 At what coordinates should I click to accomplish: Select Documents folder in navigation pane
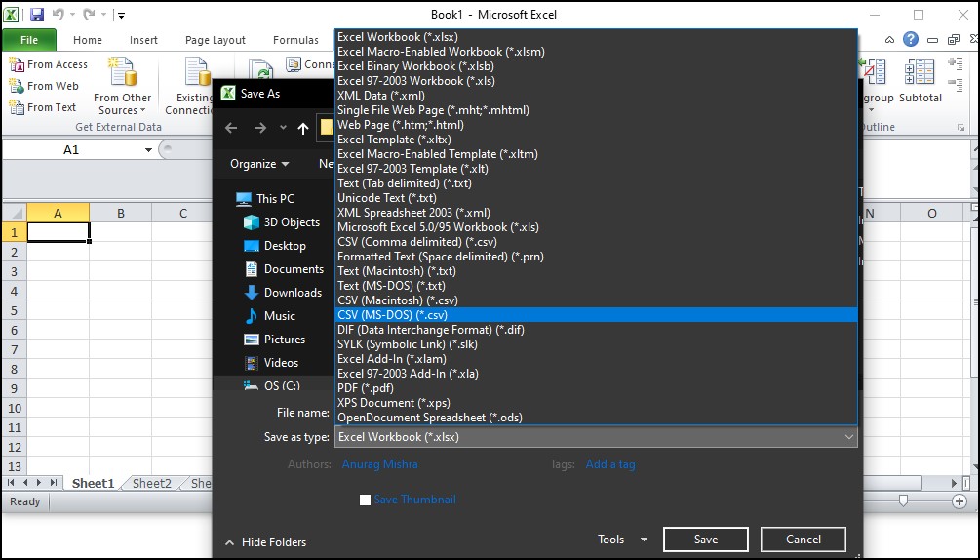click(284, 269)
